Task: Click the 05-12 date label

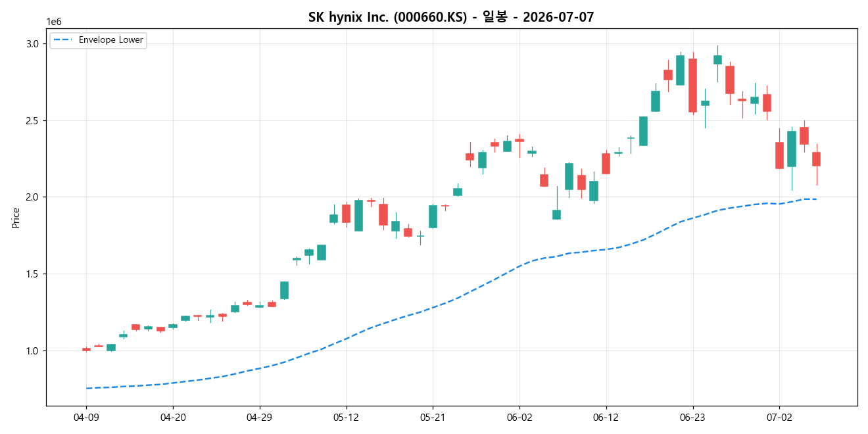Action: pyautogui.click(x=346, y=417)
